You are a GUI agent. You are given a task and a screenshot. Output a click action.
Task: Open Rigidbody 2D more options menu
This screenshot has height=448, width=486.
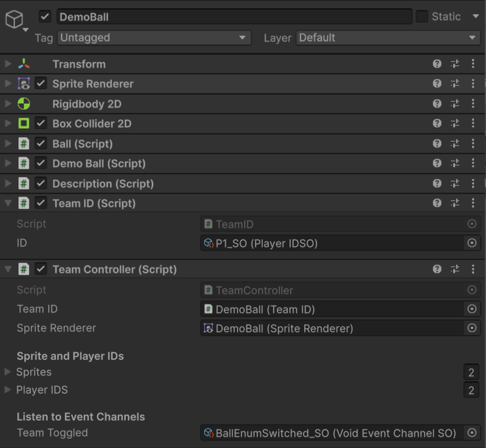pyautogui.click(x=473, y=103)
